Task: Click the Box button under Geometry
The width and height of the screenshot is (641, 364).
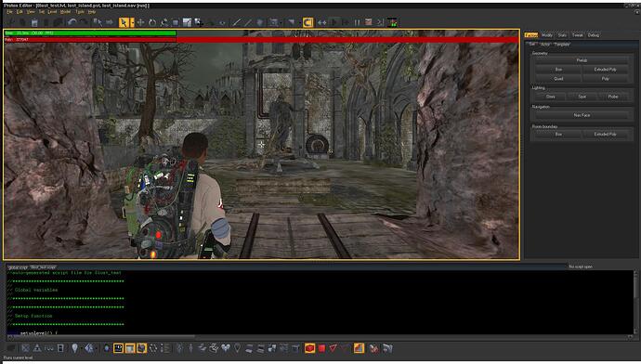Action: (558, 70)
